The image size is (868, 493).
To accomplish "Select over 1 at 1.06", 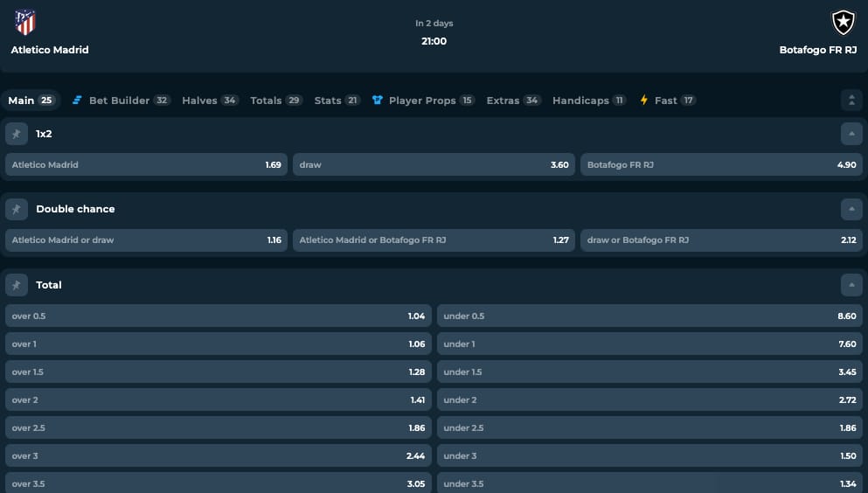I will pyautogui.click(x=219, y=344).
